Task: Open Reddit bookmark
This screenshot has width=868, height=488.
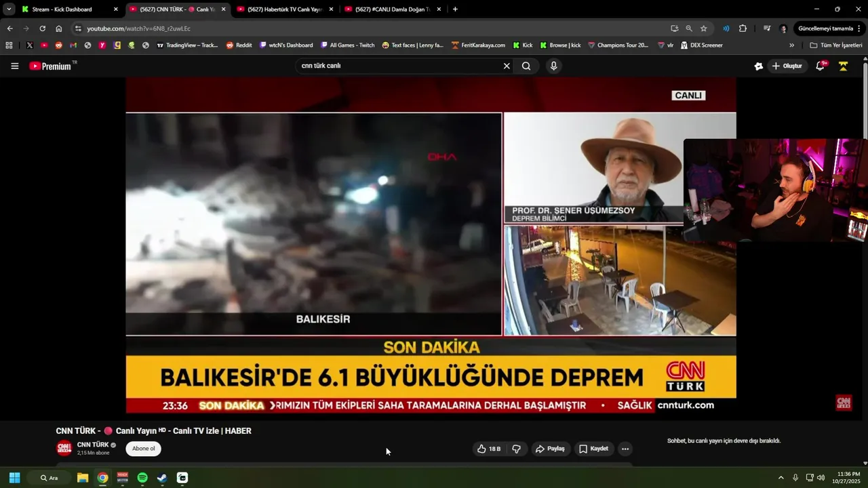Action: point(239,45)
